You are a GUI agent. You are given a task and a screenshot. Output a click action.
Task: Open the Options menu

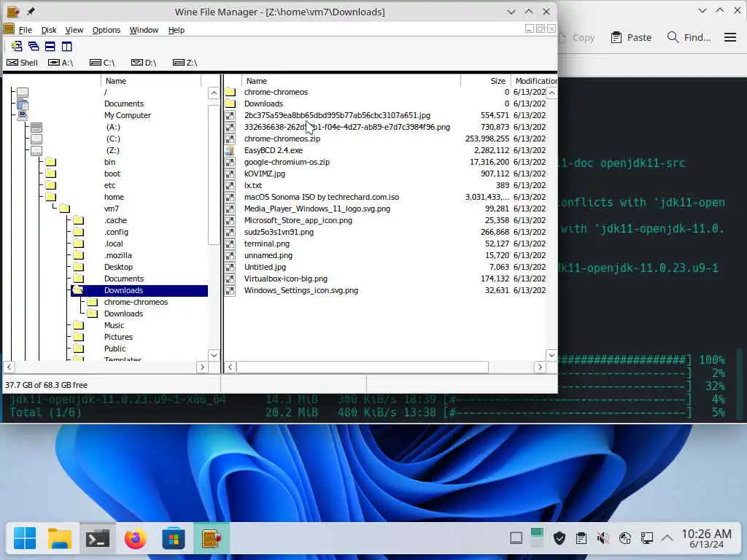(107, 30)
